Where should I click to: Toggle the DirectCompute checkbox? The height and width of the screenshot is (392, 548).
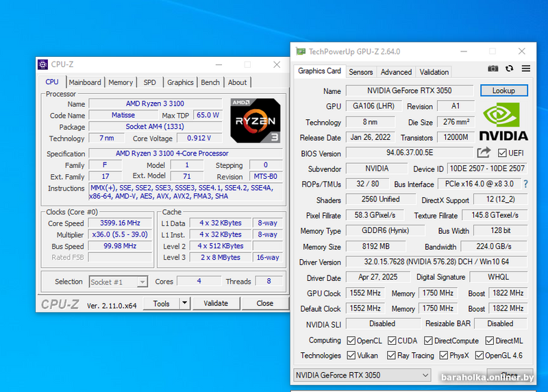tap(428, 341)
